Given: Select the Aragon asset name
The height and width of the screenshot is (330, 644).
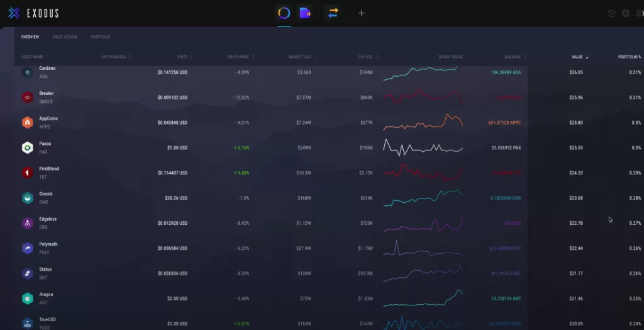Looking at the screenshot, I should pyautogui.click(x=46, y=294).
